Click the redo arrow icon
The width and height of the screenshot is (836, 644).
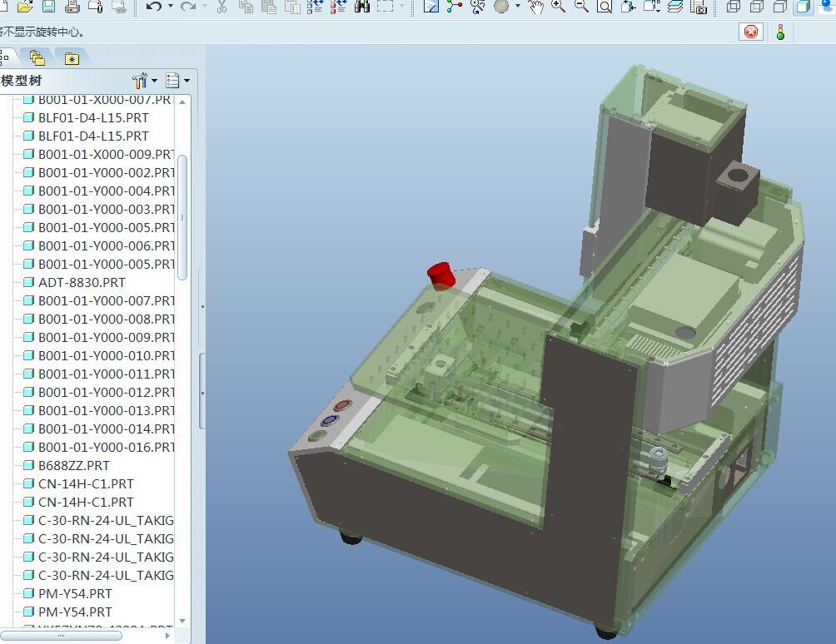coord(187,6)
